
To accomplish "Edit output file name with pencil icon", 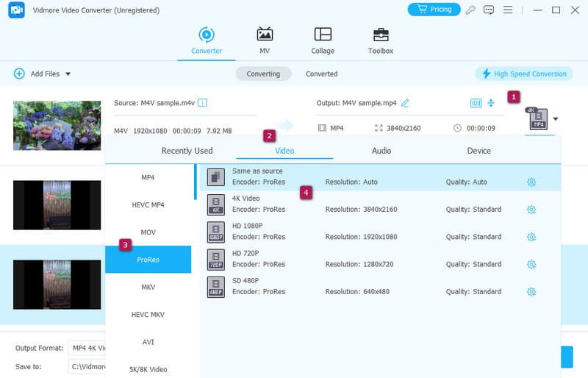I will pyautogui.click(x=405, y=103).
